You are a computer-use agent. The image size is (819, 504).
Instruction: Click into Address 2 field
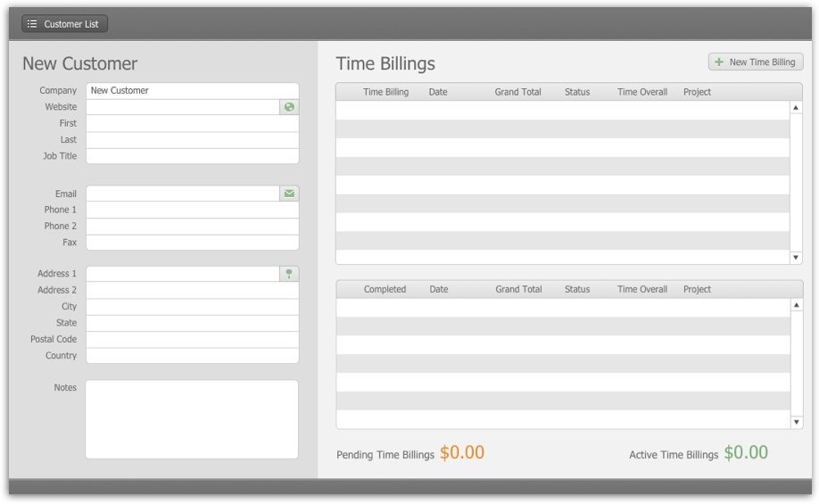point(192,290)
